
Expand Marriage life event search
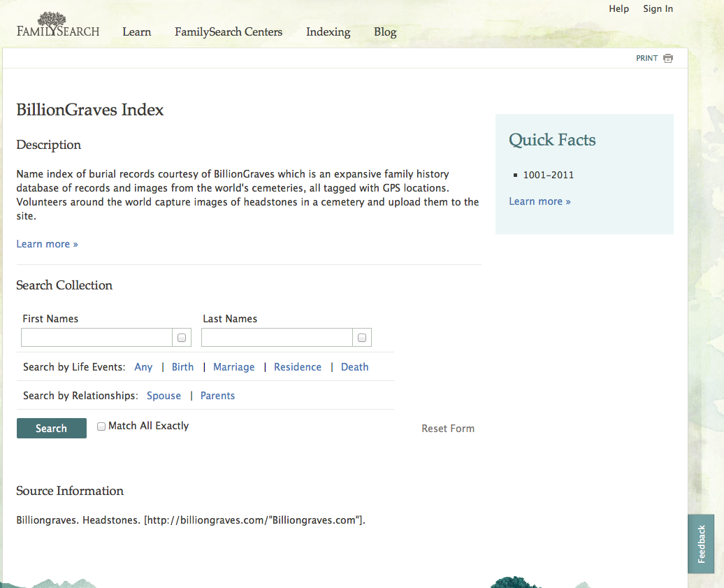point(233,367)
